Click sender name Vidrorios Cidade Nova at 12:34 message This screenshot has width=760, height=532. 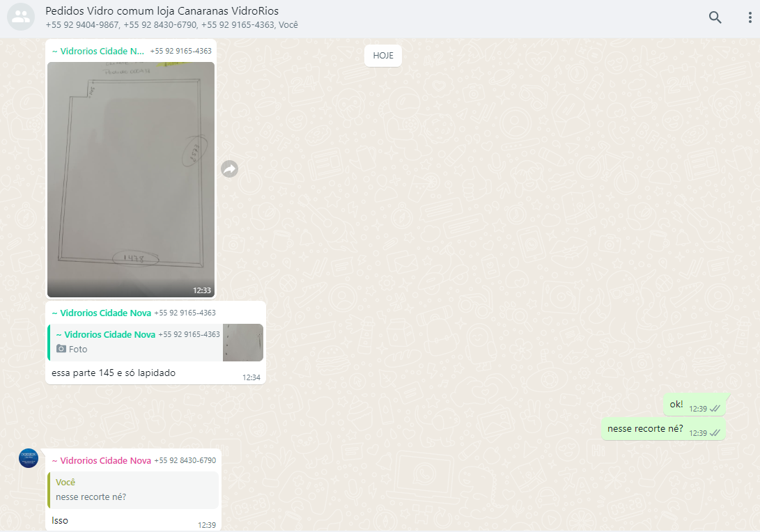point(101,313)
